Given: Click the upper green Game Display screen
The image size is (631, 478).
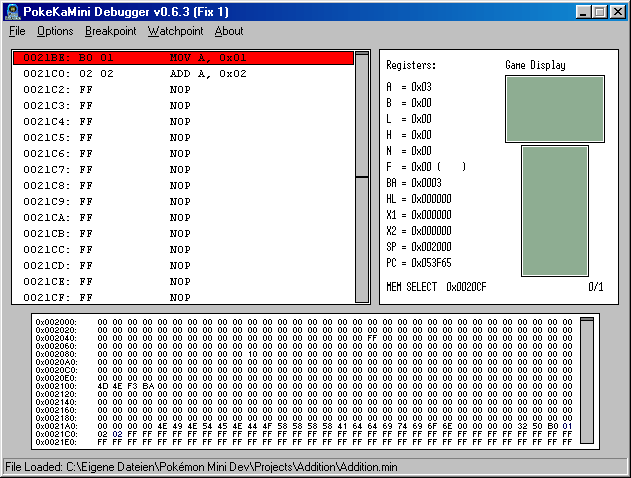Looking at the screenshot, I should 555,108.
